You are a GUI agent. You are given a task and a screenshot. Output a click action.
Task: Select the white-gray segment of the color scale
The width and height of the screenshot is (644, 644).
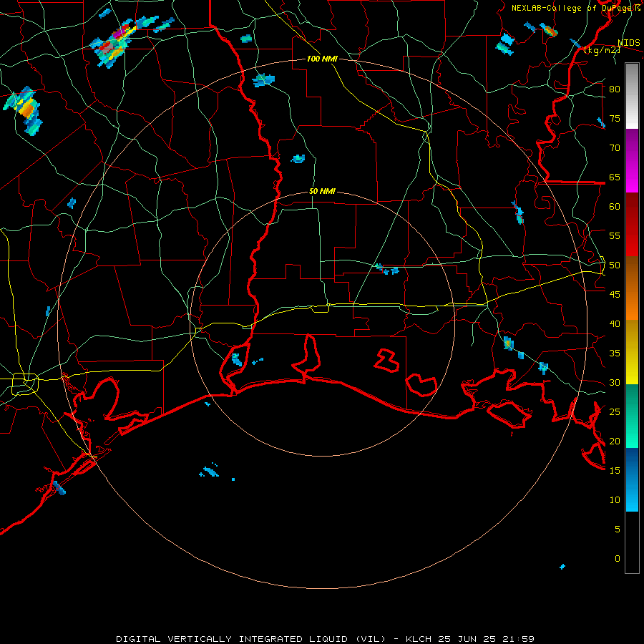coord(632,96)
